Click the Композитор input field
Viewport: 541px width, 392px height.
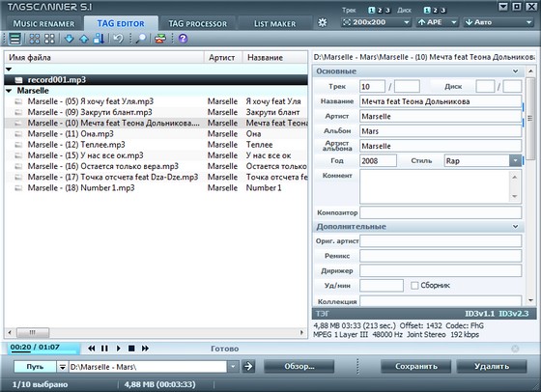[441, 212]
